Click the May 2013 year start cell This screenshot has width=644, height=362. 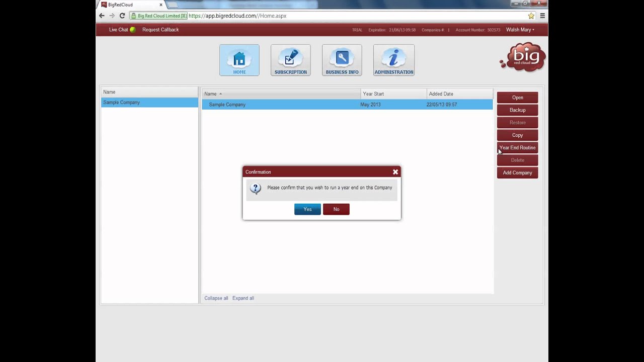pyautogui.click(x=371, y=105)
